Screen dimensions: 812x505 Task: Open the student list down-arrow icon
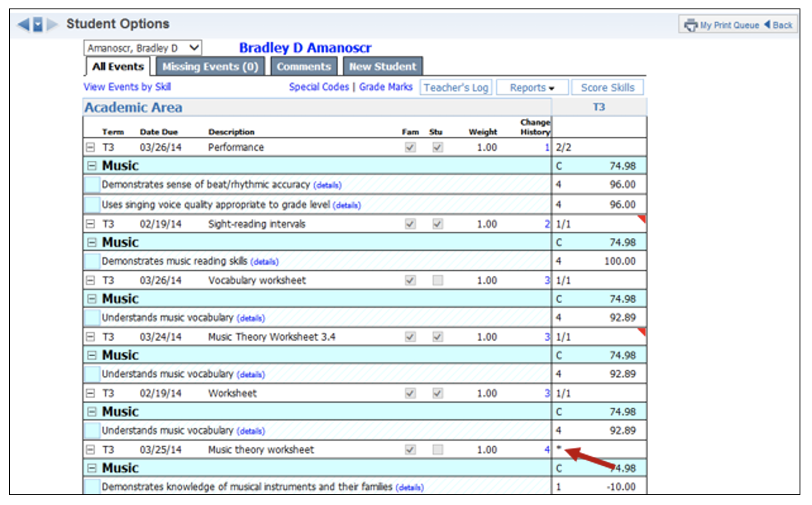[38, 24]
